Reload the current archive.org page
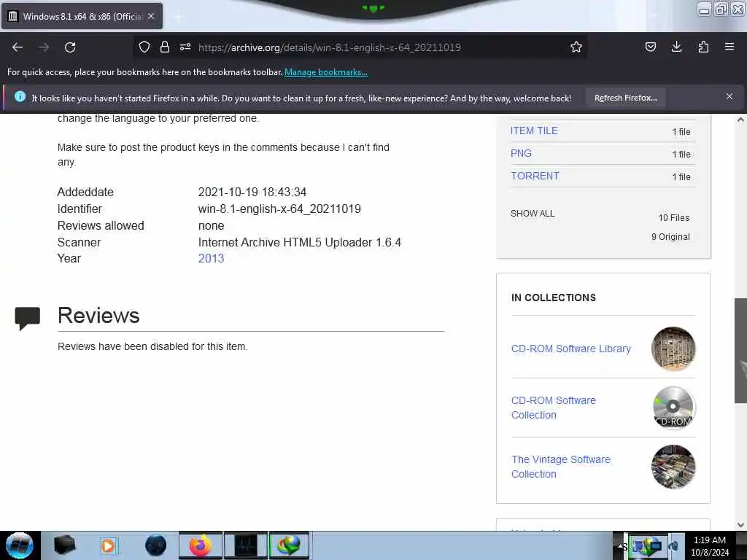This screenshot has width=747, height=560. [70, 47]
